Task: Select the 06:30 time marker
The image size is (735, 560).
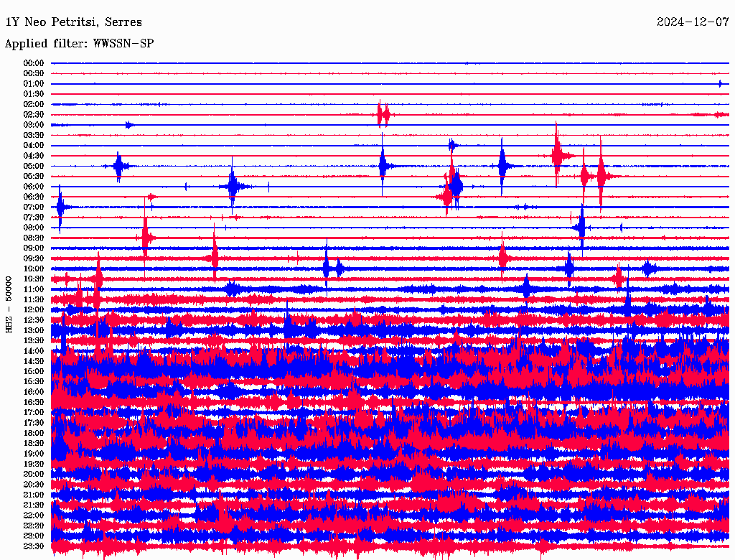Action: (x=34, y=197)
